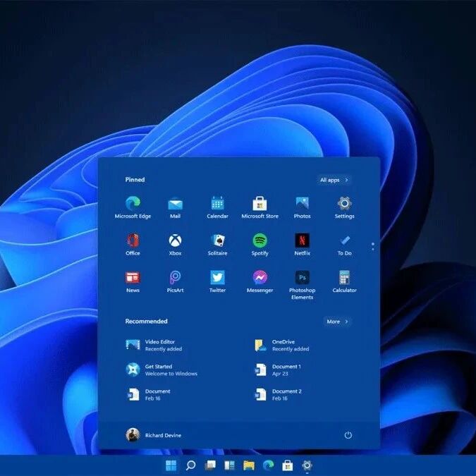Open Widgets from the taskbar

pos(229,465)
